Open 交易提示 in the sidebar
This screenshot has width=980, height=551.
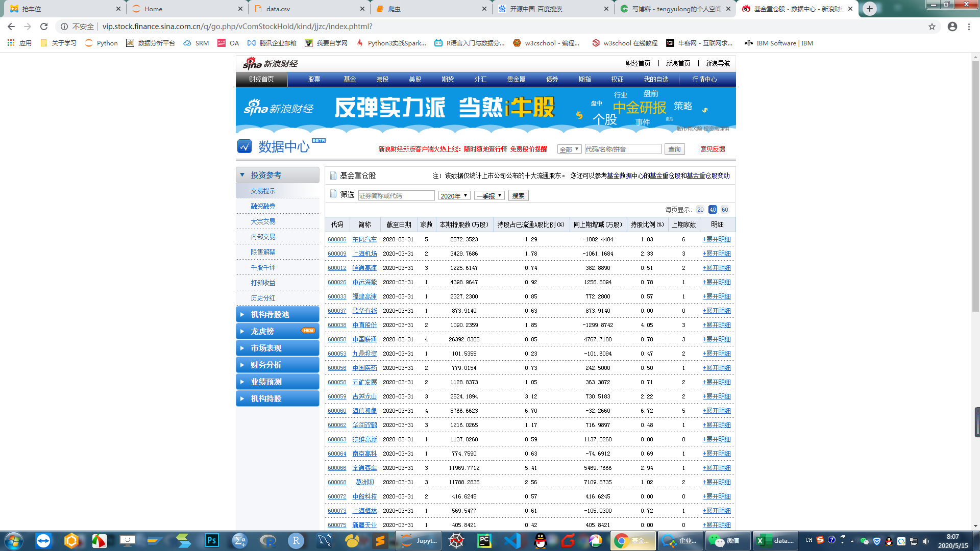[263, 191]
